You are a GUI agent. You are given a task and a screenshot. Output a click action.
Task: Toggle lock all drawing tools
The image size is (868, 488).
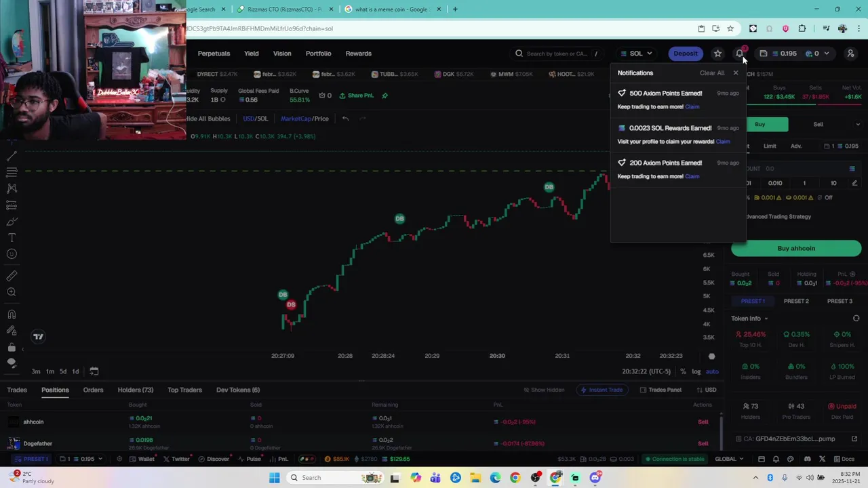[x=12, y=347]
